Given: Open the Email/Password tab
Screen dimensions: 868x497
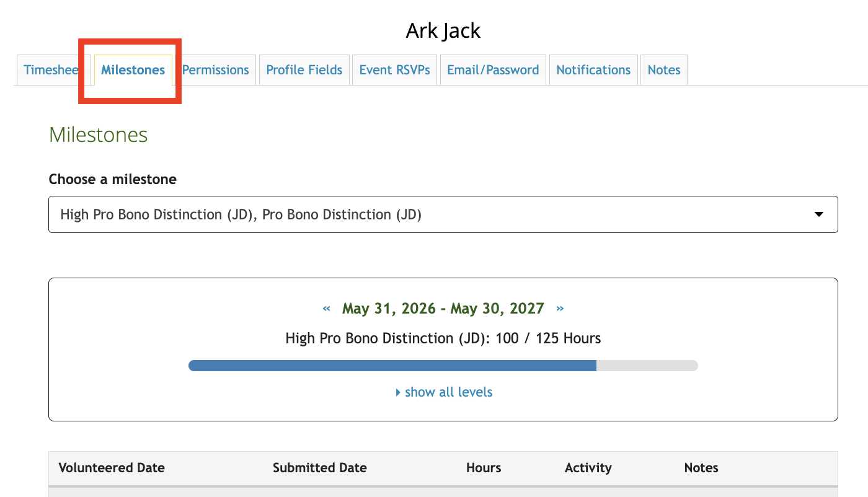Looking at the screenshot, I should pos(493,70).
